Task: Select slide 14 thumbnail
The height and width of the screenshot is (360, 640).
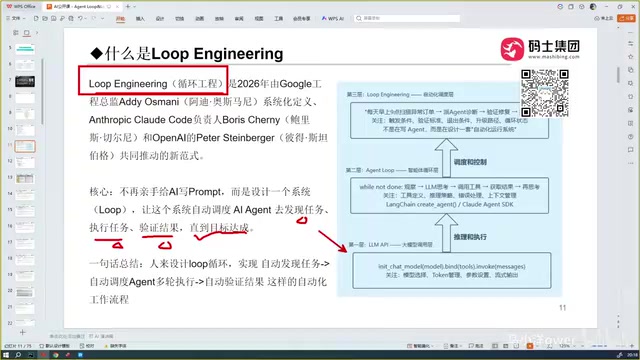Action: pyautogui.click(x=25, y=195)
